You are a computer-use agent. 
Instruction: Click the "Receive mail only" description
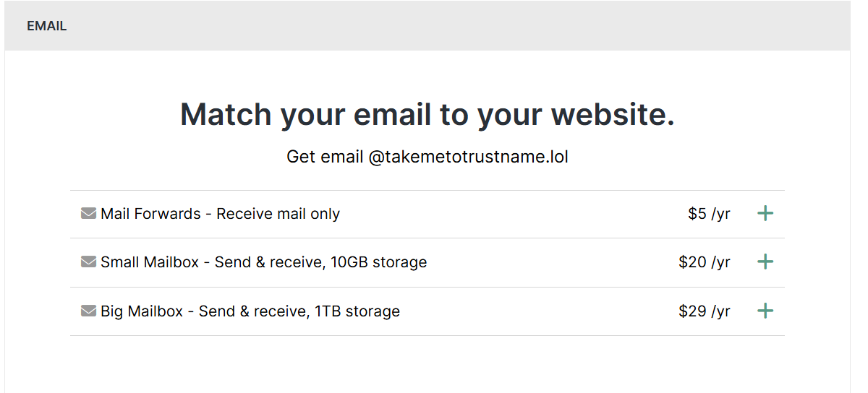(278, 214)
